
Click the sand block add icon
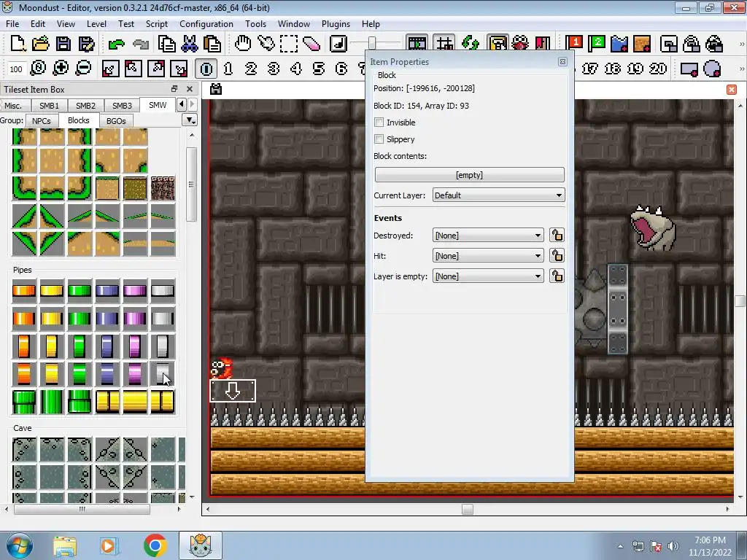coord(642,44)
